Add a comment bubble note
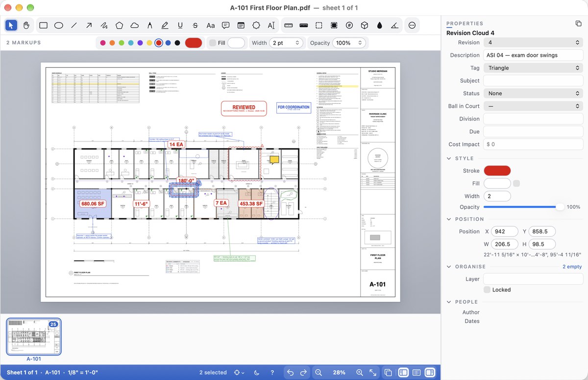 (225, 25)
